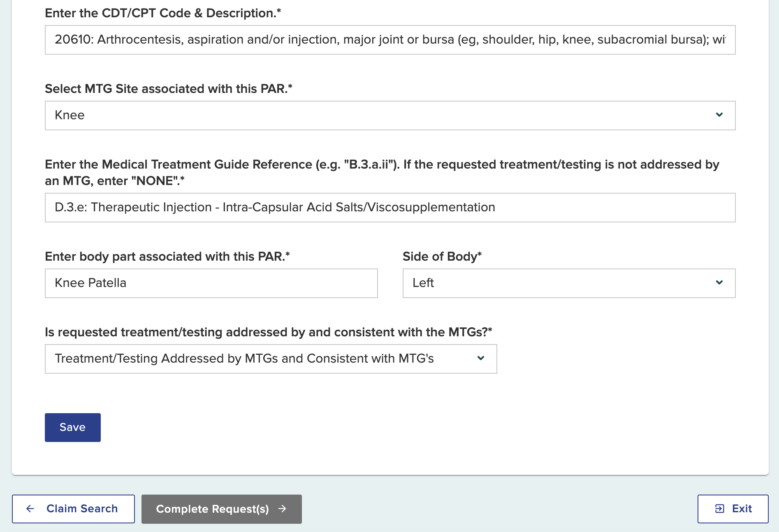Expand the Side of Body dropdown showing Left
Image resolution: width=779 pixels, height=532 pixels.
point(568,283)
